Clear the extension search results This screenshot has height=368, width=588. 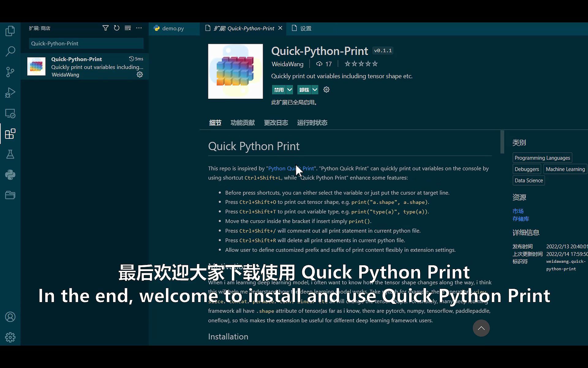[x=128, y=28]
